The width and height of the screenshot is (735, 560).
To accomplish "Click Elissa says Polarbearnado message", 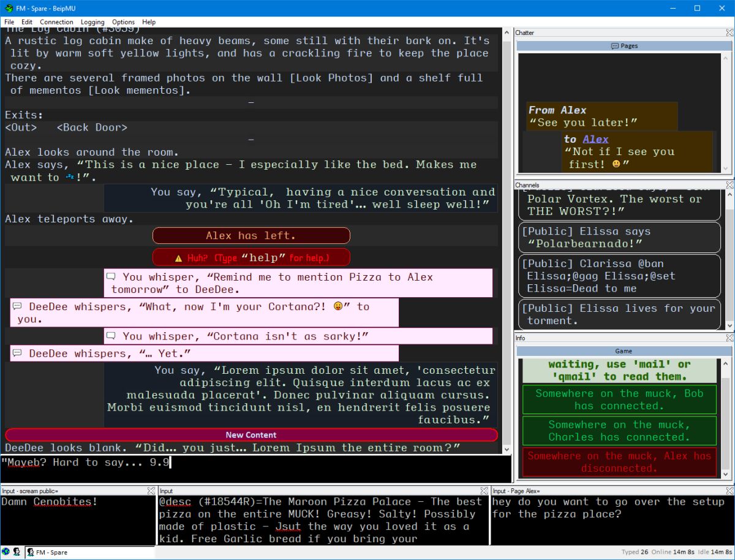I will pos(619,238).
